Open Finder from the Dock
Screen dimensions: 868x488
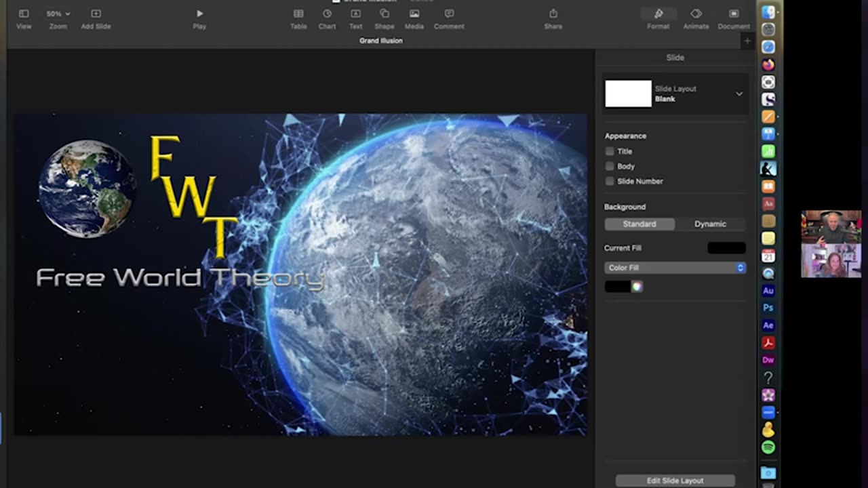point(768,12)
